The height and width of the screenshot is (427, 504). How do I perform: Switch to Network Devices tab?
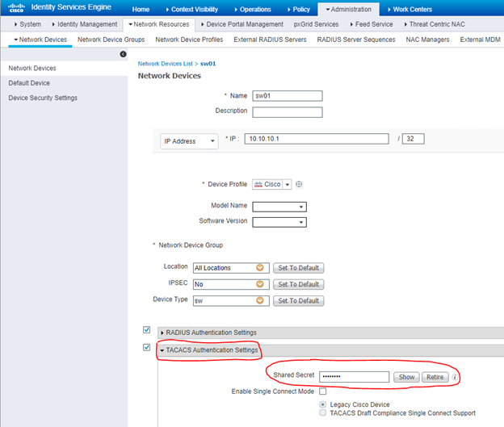point(40,40)
